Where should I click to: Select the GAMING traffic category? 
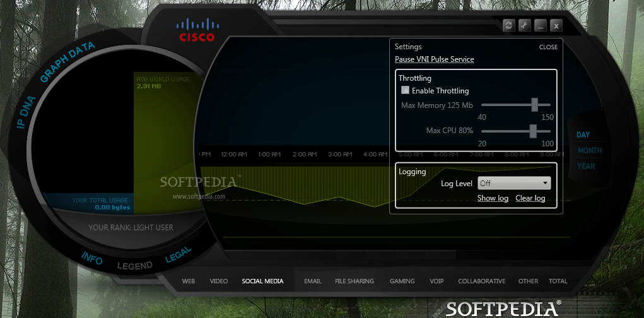[x=402, y=281]
